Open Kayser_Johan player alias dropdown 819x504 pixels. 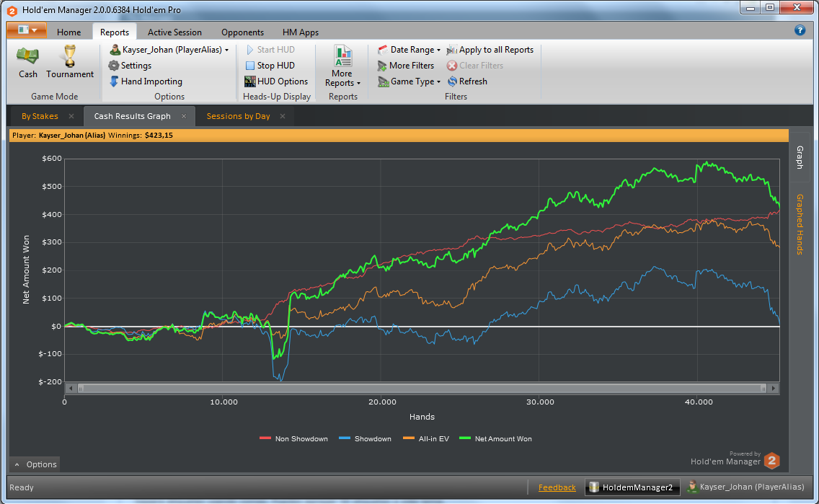169,50
